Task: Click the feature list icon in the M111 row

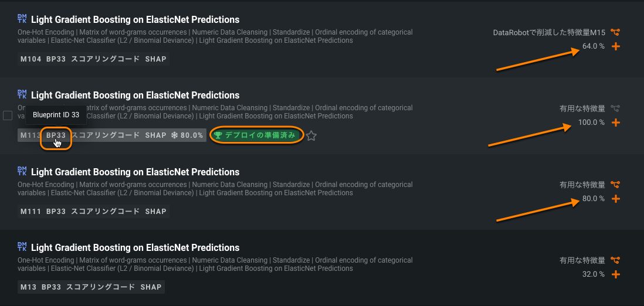Action: point(615,185)
